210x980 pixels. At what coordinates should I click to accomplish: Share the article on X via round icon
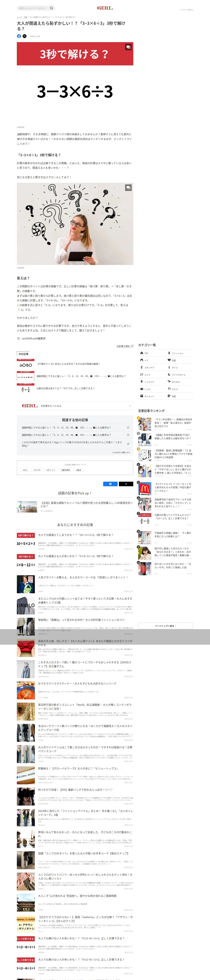click(x=24, y=36)
